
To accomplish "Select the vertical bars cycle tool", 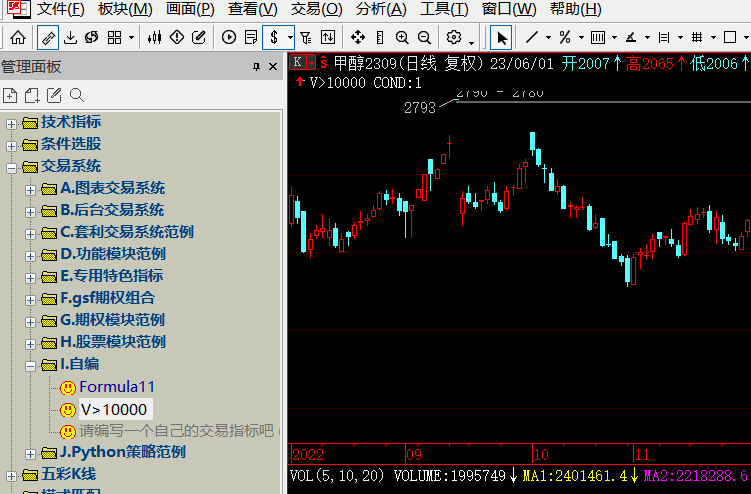I will coord(598,37).
